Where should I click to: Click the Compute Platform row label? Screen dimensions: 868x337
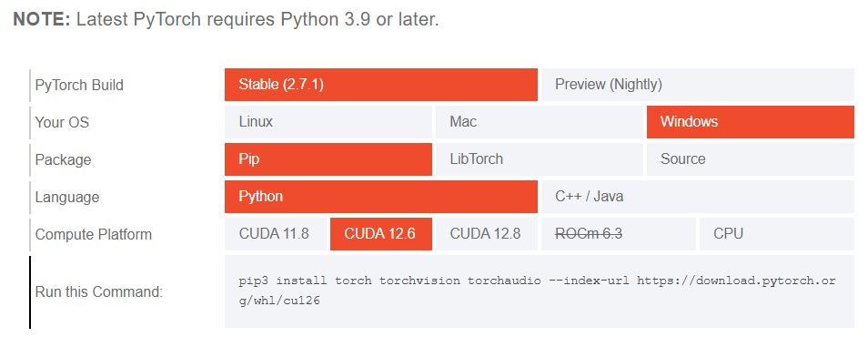pyautogui.click(x=94, y=234)
